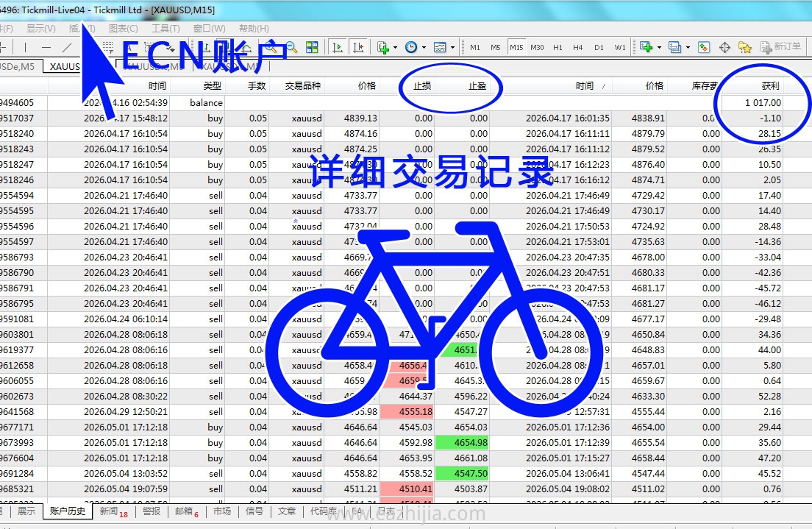Sort by the 交易品种 column header

[x=296, y=85]
